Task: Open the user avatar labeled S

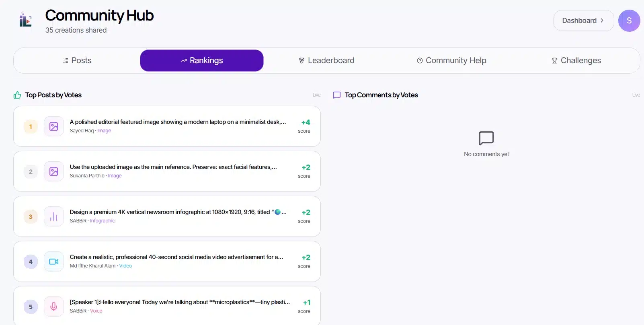Action: pyautogui.click(x=629, y=21)
